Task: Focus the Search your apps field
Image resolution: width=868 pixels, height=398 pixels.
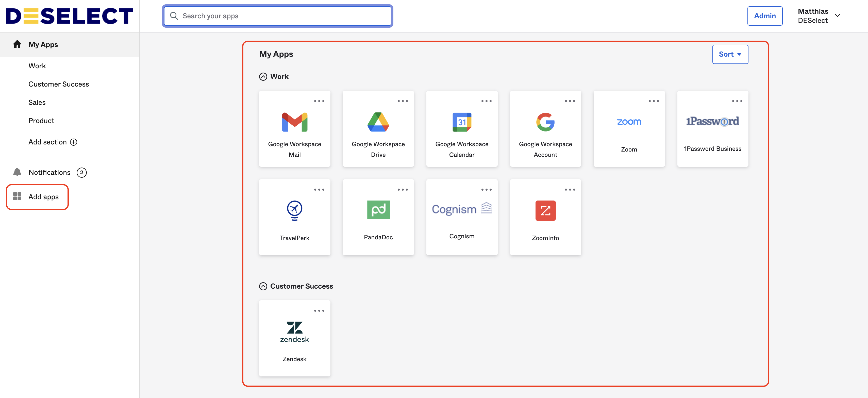Action: click(x=277, y=16)
